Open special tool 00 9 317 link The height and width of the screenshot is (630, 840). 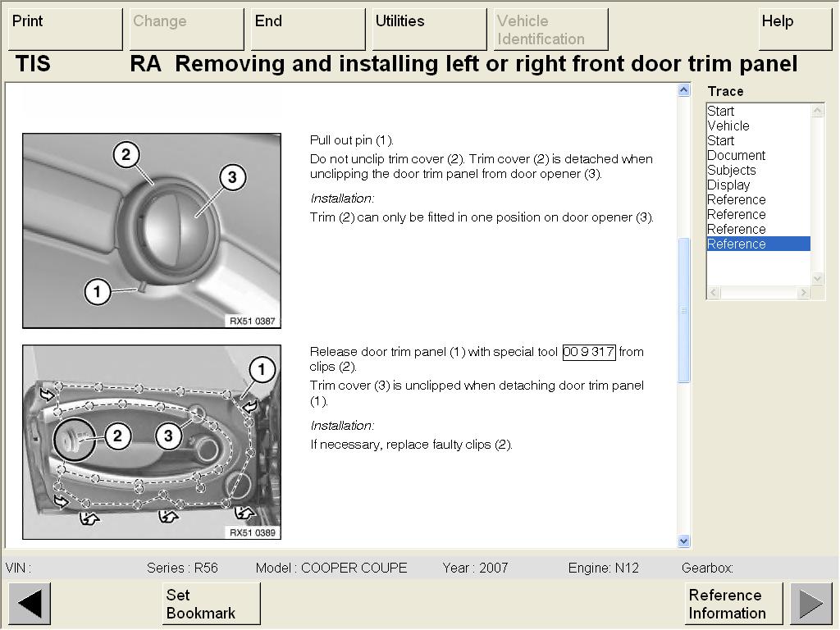(588, 352)
